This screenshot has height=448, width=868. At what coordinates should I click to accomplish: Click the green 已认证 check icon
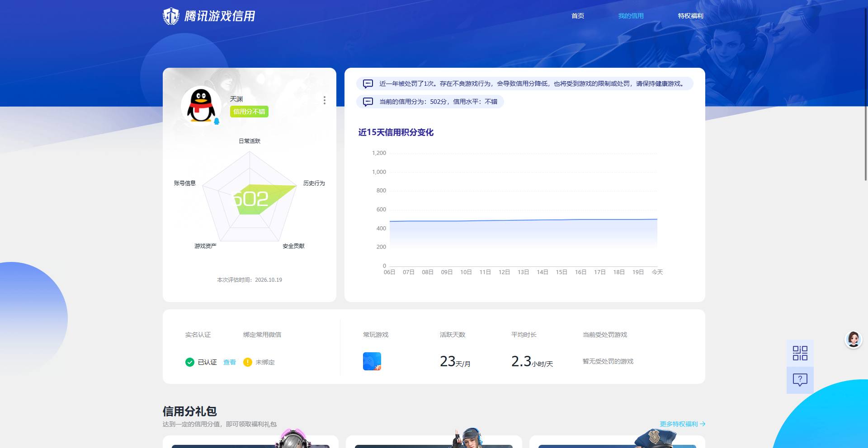tap(190, 362)
